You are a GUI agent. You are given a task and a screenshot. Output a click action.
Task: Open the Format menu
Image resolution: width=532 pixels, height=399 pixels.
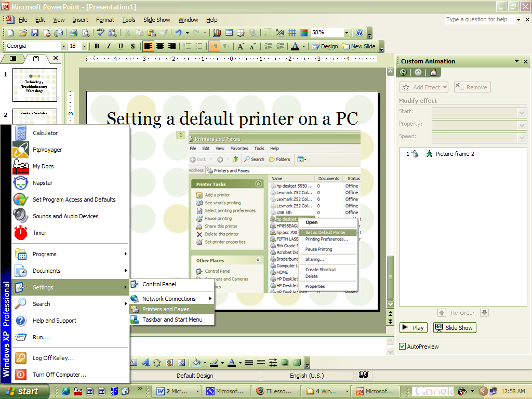[105, 20]
